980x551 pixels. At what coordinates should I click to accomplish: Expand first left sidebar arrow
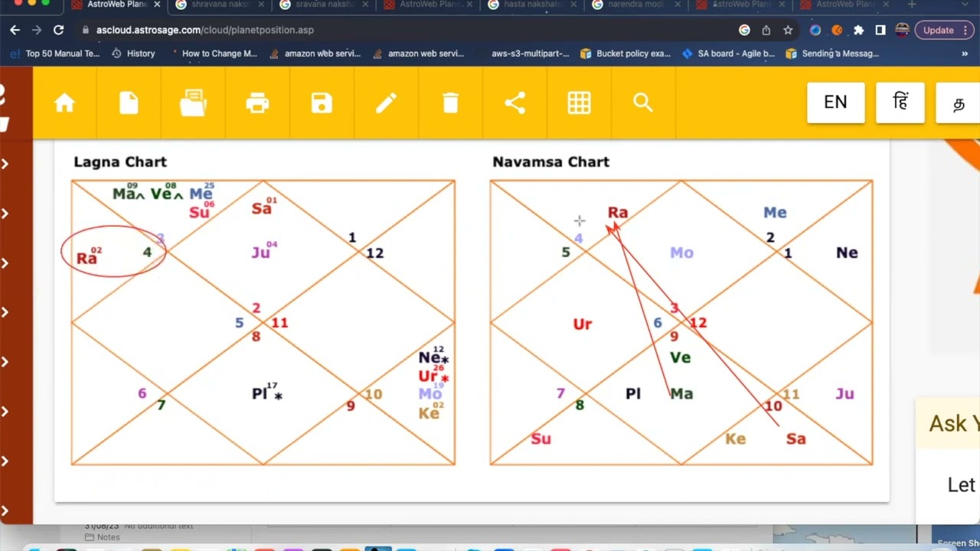click(5, 164)
